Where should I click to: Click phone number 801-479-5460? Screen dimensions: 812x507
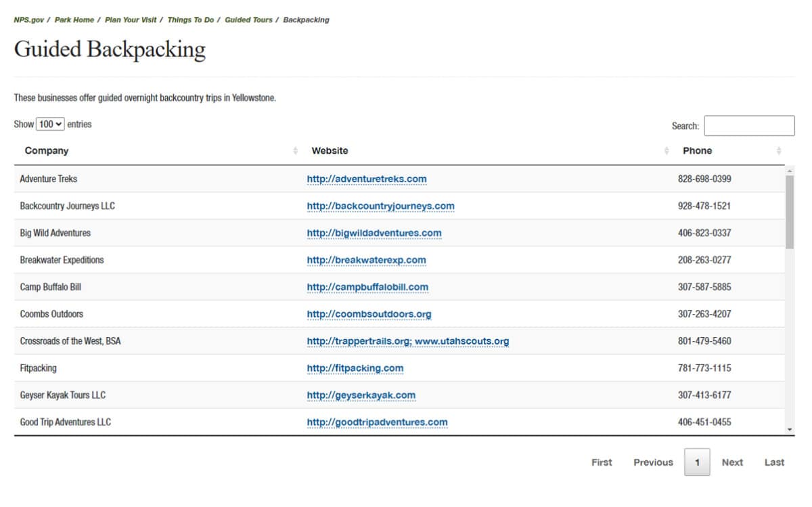704,342
